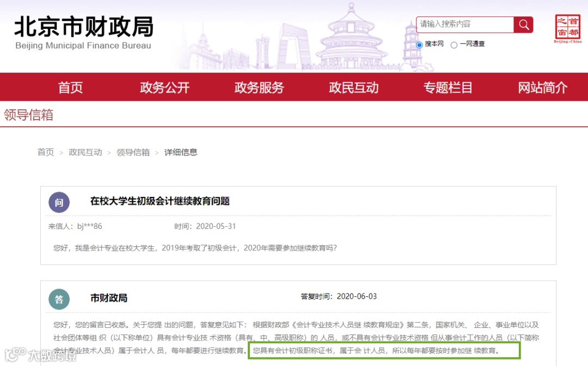Viewport: 588px width, 366px height.
Task: Click Beijing Municipal Finance Bureau subtitle
Action: click(83, 45)
